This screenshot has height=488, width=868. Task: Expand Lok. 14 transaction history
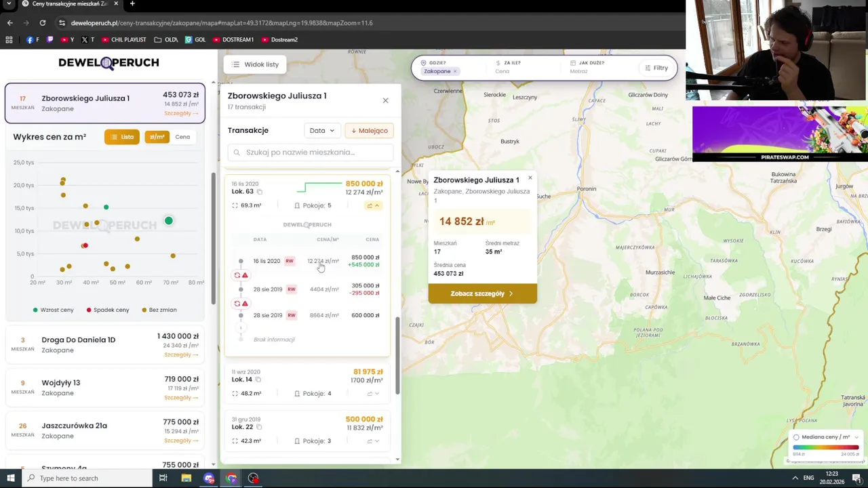click(374, 394)
